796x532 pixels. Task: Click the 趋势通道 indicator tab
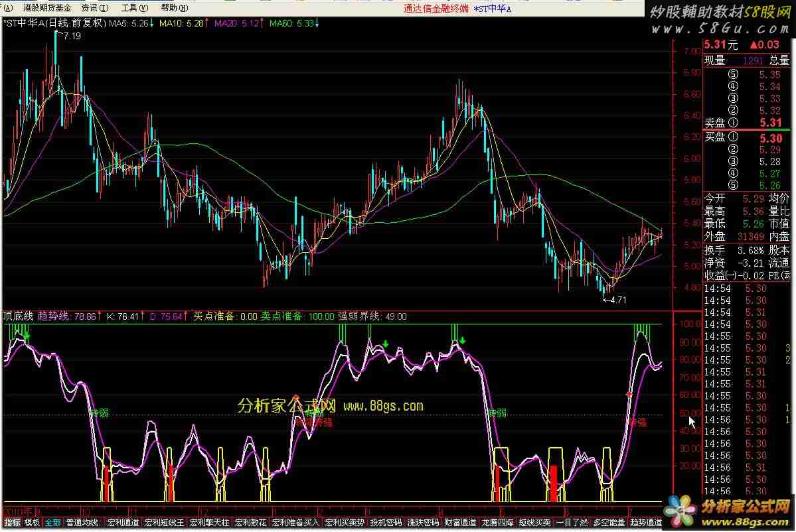point(646,523)
